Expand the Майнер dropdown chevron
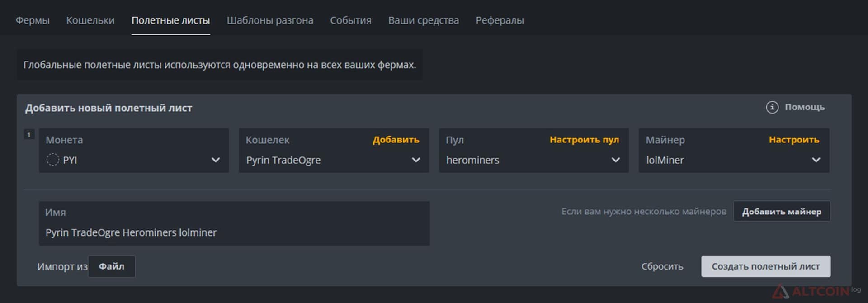Screen dimensions: 868x303 coord(816,160)
